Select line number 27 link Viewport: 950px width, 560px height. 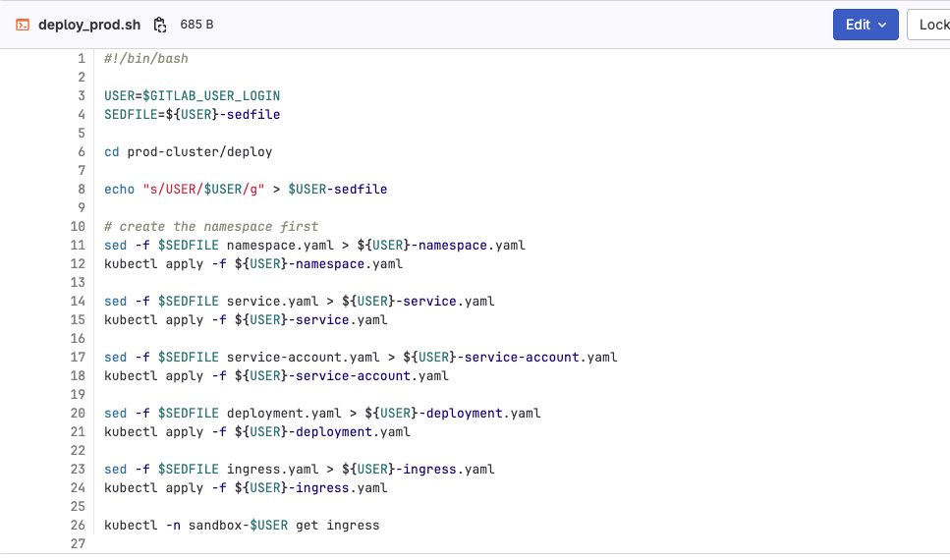78,543
